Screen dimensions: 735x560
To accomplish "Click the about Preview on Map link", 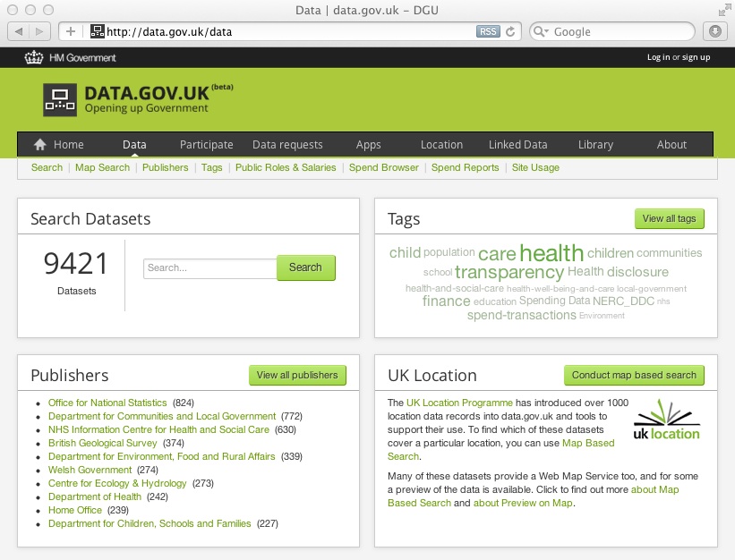I will [x=523, y=503].
